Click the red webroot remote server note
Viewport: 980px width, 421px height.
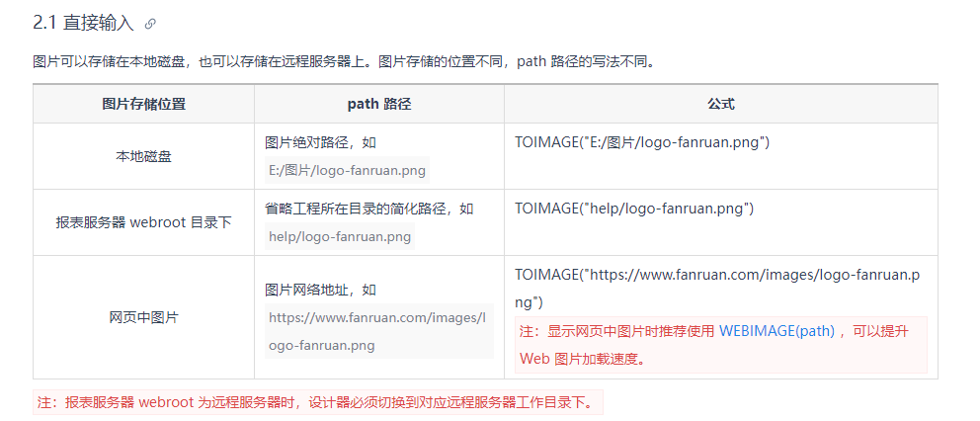click(x=318, y=402)
